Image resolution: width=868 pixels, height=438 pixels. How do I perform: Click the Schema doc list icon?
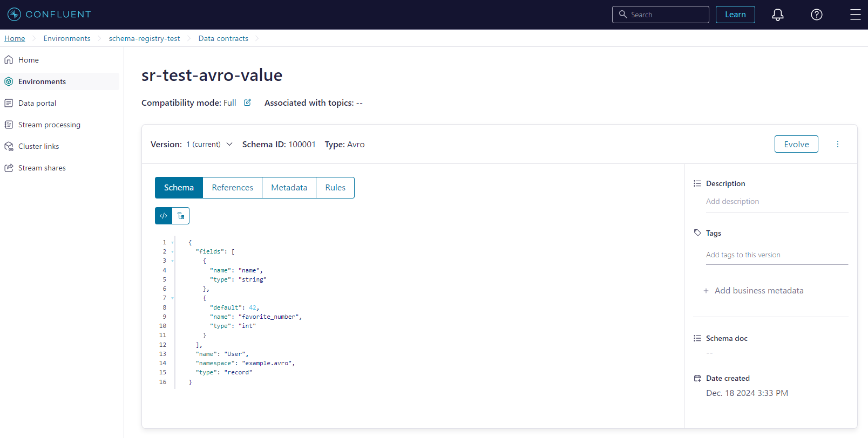[697, 338]
